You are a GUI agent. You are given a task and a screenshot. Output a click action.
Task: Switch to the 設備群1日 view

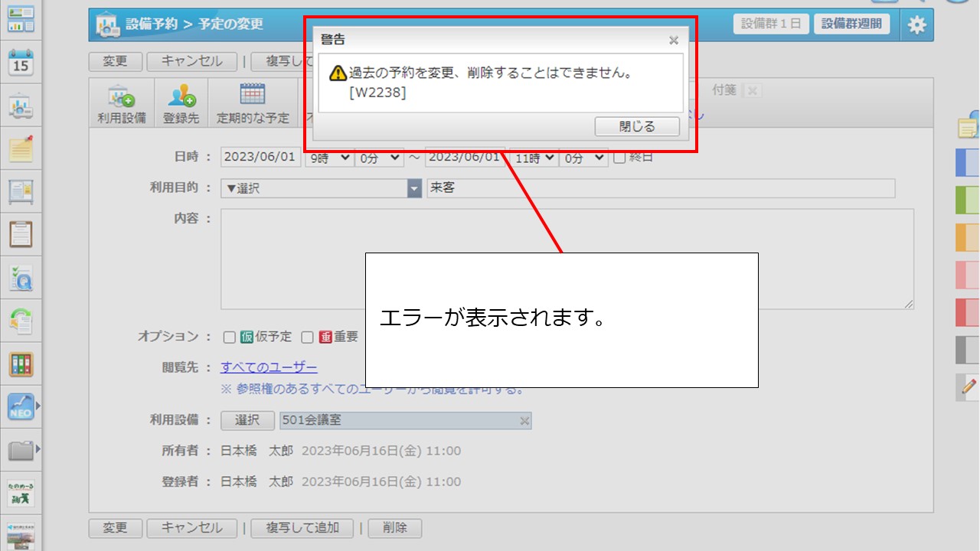point(770,24)
